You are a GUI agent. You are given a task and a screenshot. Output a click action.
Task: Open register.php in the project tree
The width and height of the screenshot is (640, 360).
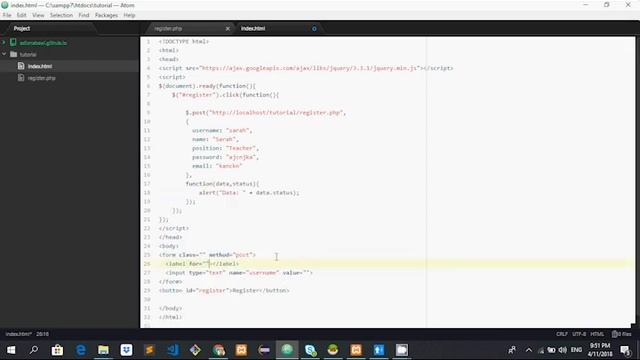pos(42,78)
